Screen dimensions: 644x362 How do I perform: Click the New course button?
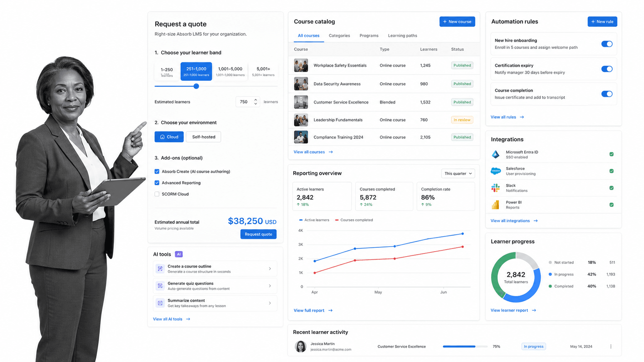point(457,22)
